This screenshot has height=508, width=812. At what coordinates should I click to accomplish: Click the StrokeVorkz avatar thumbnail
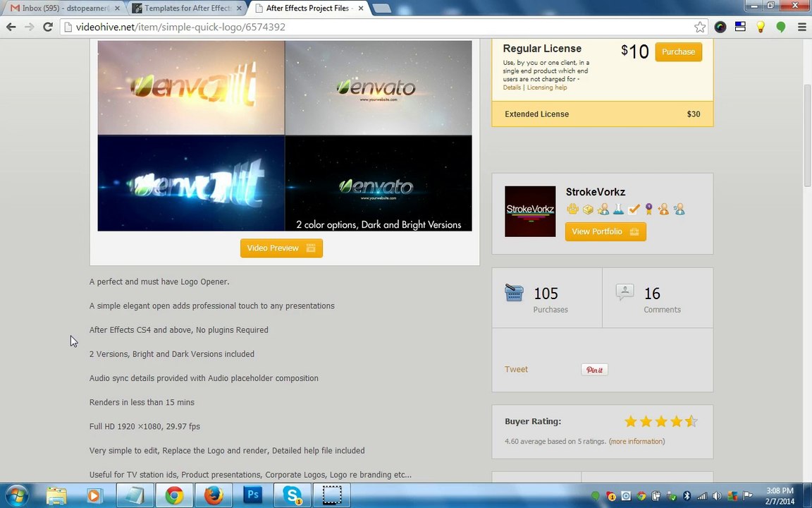click(530, 212)
